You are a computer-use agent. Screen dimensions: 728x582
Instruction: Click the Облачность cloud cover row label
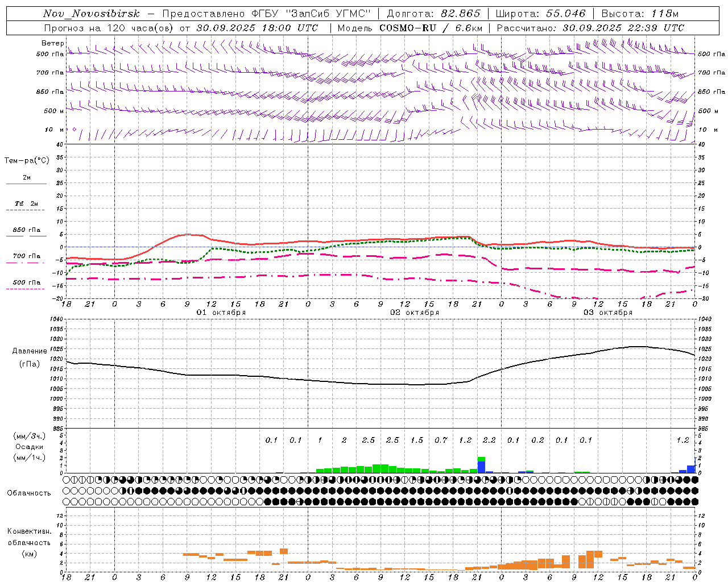click(29, 493)
